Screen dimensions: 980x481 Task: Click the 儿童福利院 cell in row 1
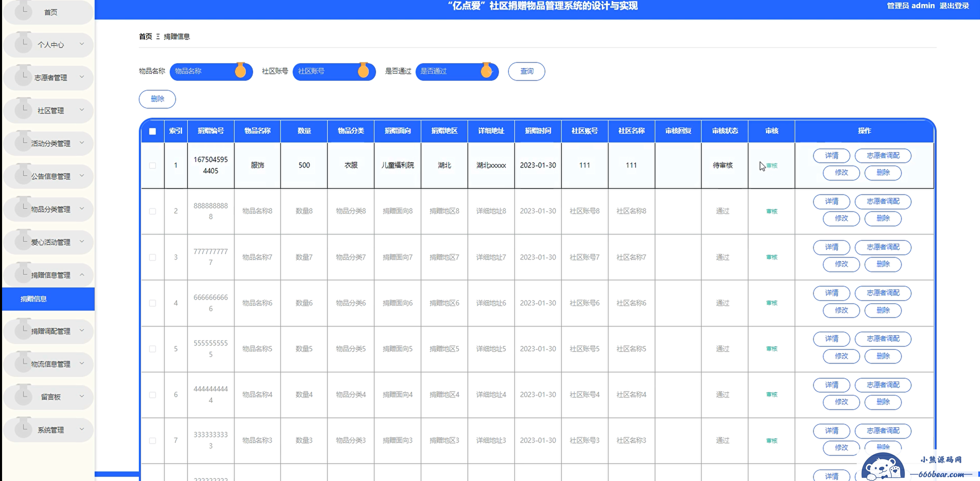pyautogui.click(x=398, y=165)
